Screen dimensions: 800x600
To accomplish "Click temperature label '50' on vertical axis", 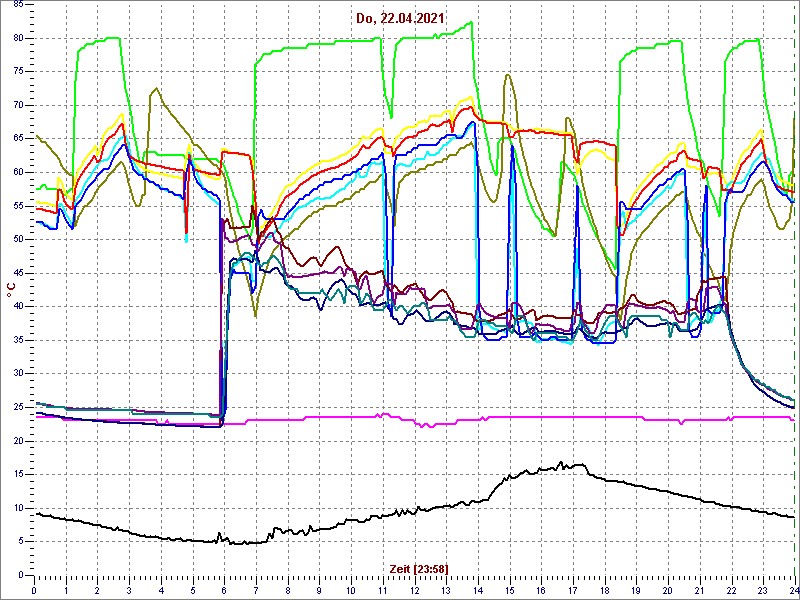I will point(18,240).
